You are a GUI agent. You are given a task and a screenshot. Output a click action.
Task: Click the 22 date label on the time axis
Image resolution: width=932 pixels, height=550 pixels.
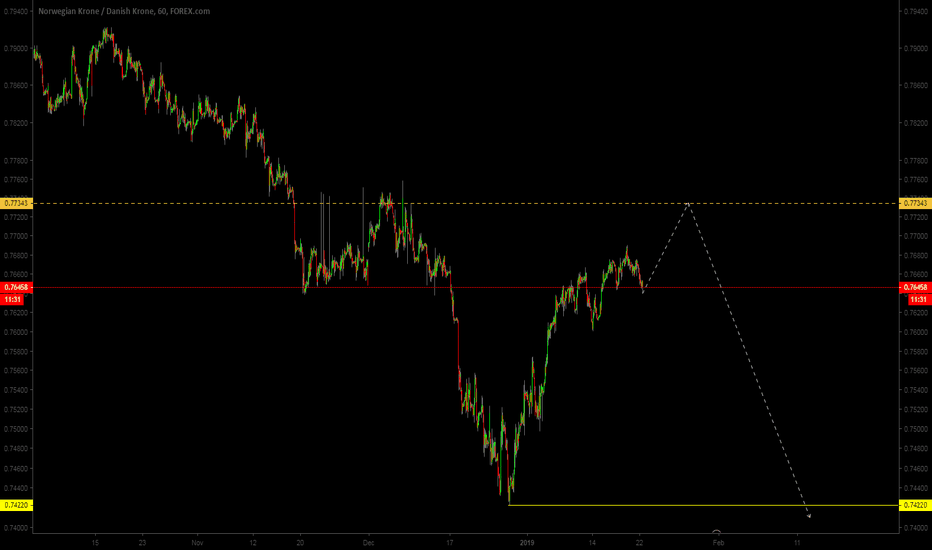[639, 542]
